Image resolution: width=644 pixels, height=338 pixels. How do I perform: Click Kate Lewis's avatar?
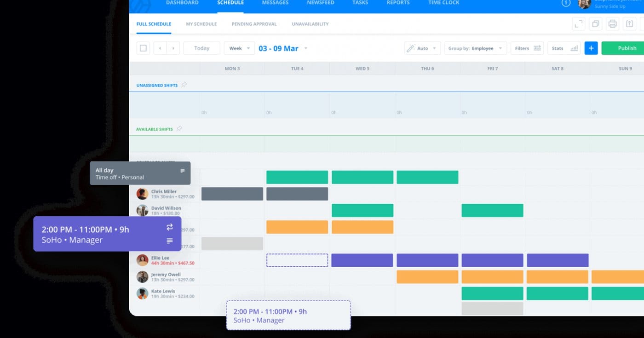click(x=142, y=293)
